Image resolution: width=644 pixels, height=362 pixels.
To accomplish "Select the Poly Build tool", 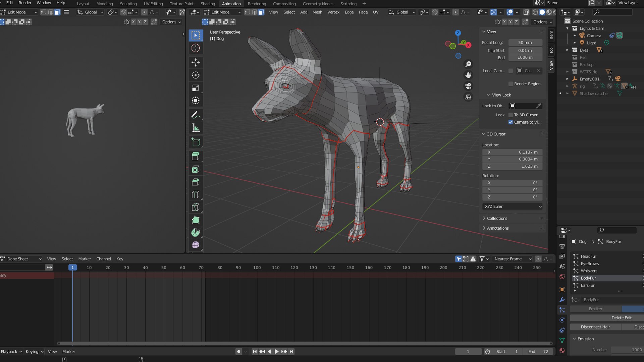I will (196, 220).
